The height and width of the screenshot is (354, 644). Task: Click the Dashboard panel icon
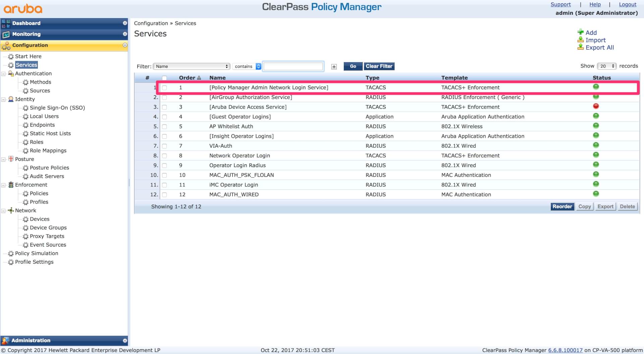pos(6,23)
